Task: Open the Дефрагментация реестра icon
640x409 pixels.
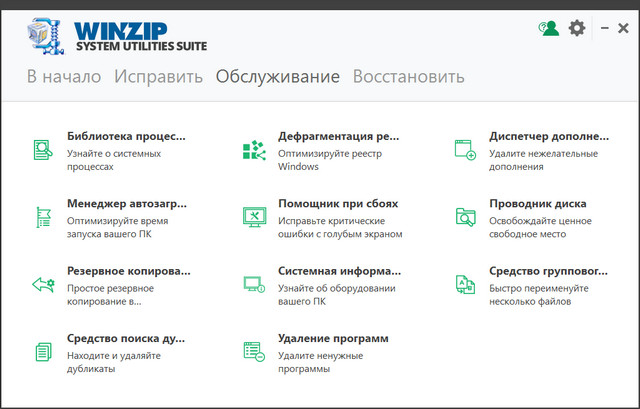Action: coord(254,149)
